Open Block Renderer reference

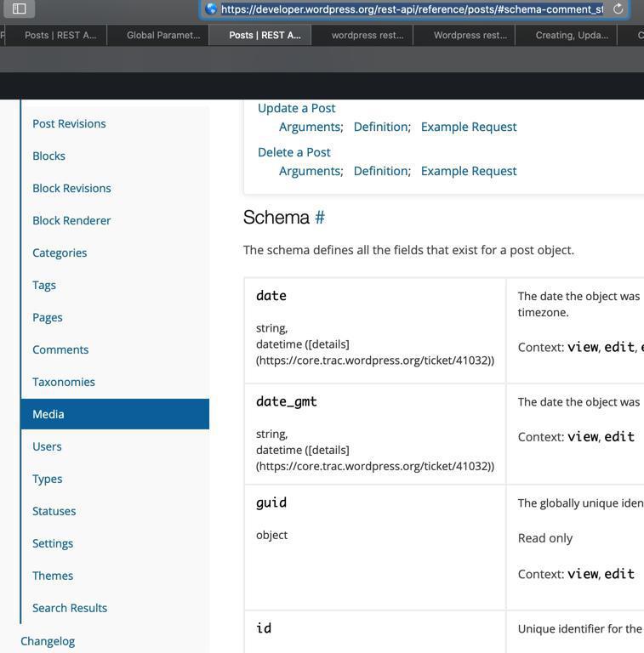coord(71,221)
